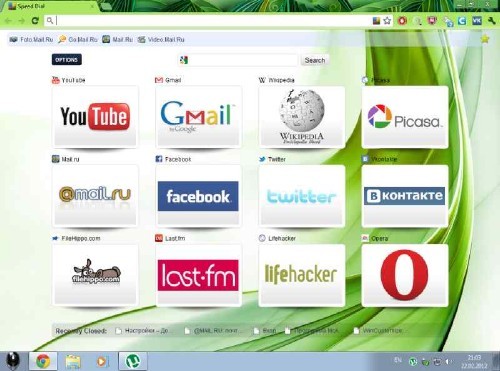The width and height of the screenshot is (500, 371).
Task: Click the yellow star at the bookmarks bar end
Action: click(485, 39)
